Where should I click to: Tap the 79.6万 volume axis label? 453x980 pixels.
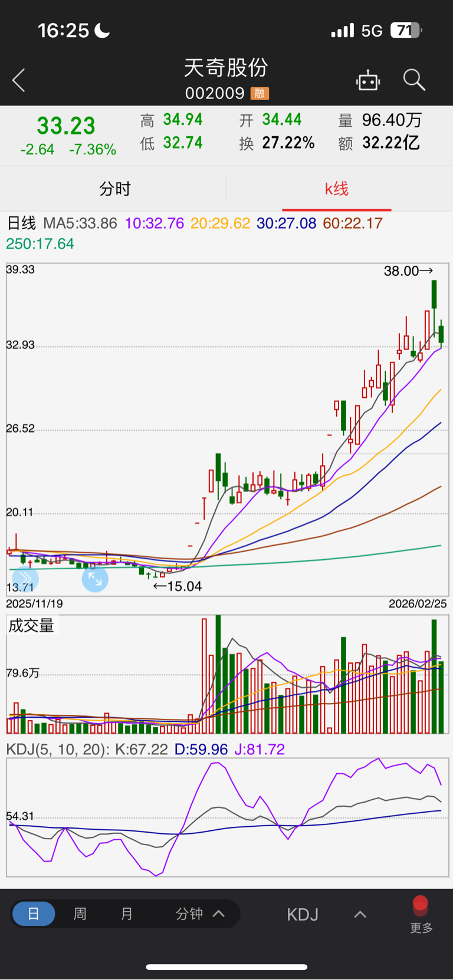[23, 673]
